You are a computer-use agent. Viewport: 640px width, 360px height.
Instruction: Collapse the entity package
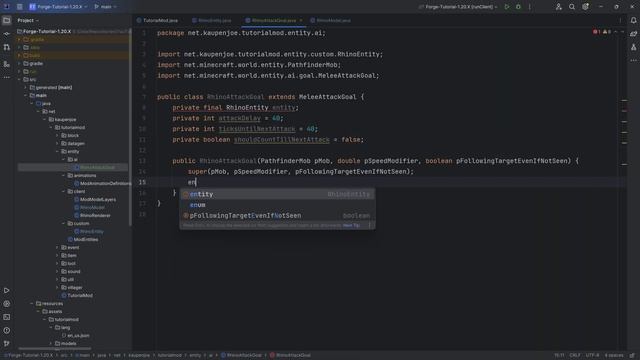[58, 151]
